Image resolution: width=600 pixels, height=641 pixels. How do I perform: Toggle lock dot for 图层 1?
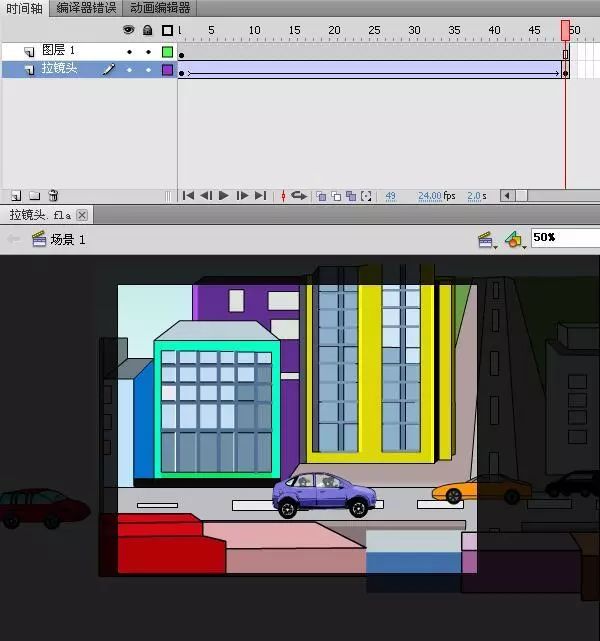click(x=148, y=52)
